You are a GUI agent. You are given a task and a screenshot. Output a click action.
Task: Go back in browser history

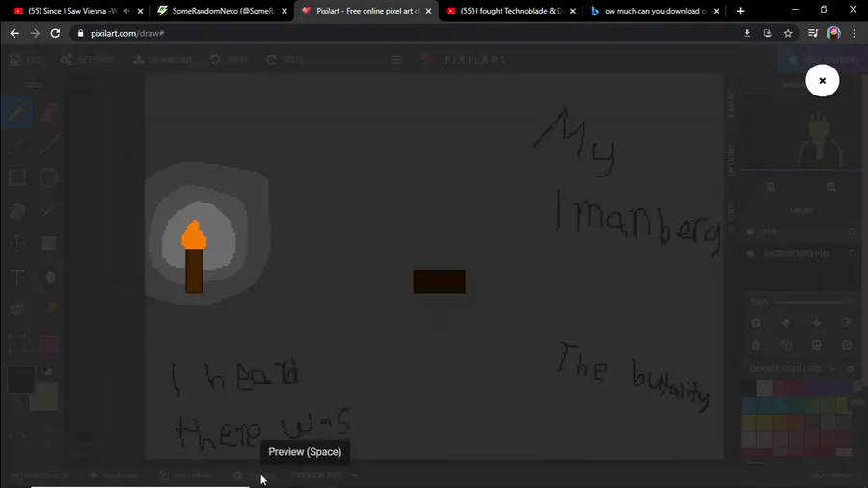(x=14, y=33)
